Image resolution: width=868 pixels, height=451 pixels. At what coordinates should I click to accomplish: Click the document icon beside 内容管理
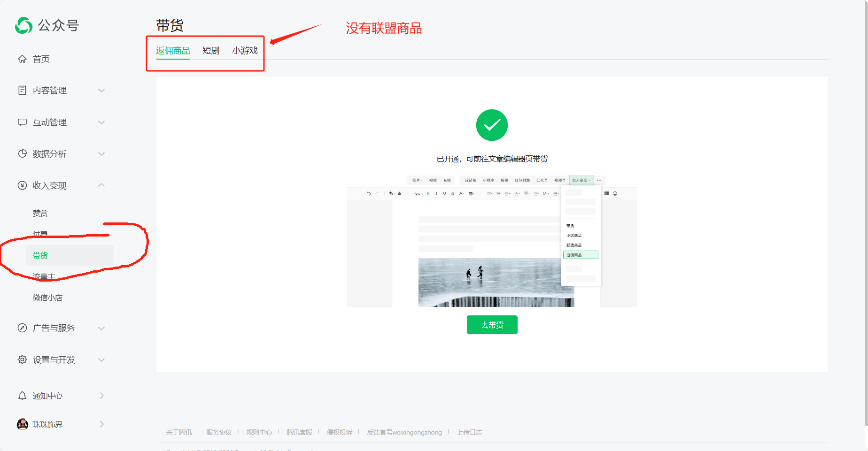pyautogui.click(x=22, y=90)
